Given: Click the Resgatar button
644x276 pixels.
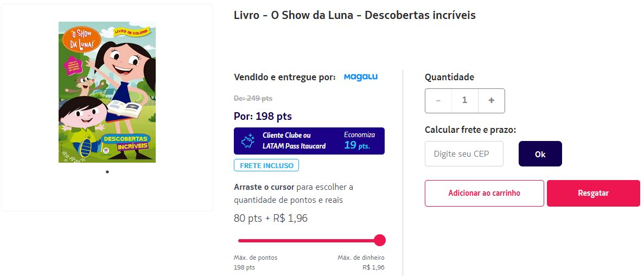Looking at the screenshot, I should pos(593,193).
